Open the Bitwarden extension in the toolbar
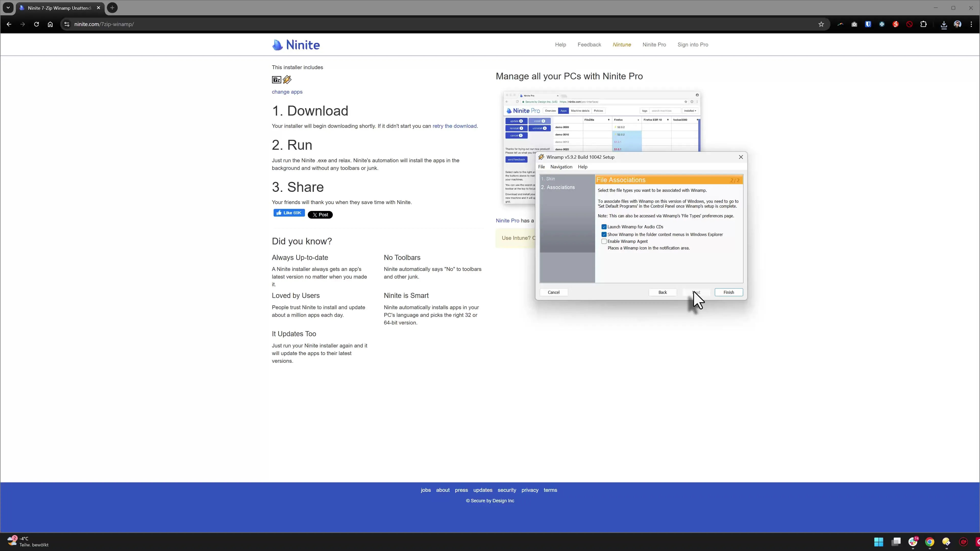Image resolution: width=980 pixels, height=551 pixels. (868, 24)
